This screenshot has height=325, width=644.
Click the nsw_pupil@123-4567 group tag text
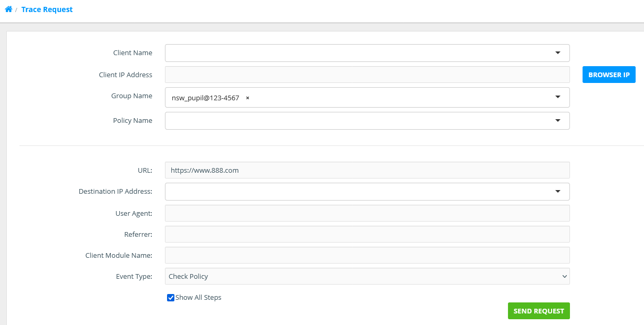(x=205, y=98)
